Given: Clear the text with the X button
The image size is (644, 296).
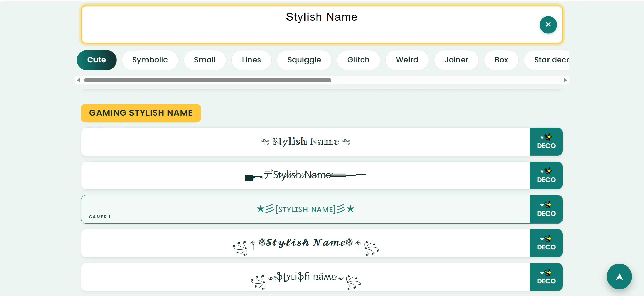Looking at the screenshot, I should [548, 25].
